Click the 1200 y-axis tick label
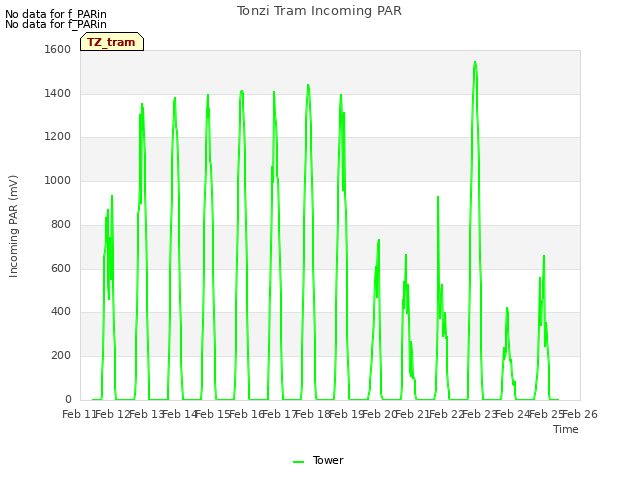Image resolution: width=640 pixels, height=480 pixels. tap(58, 137)
